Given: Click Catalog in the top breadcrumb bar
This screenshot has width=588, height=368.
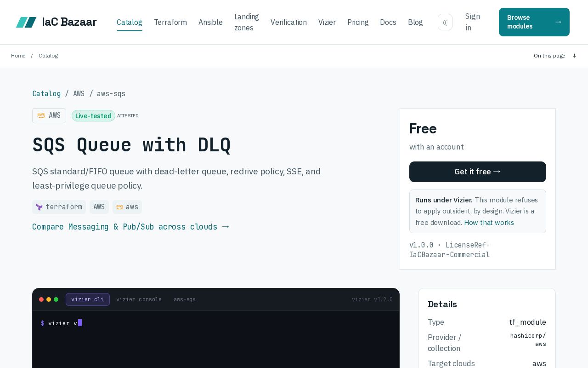Looking at the screenshot, I should click(x=48, y=56).
